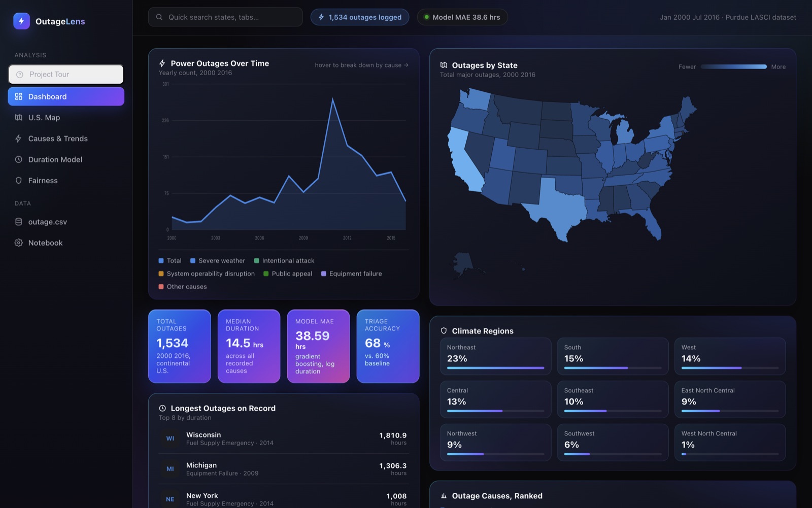Toggle the Equipment failure legend series

pyautogui.click(x=352, y=274)
